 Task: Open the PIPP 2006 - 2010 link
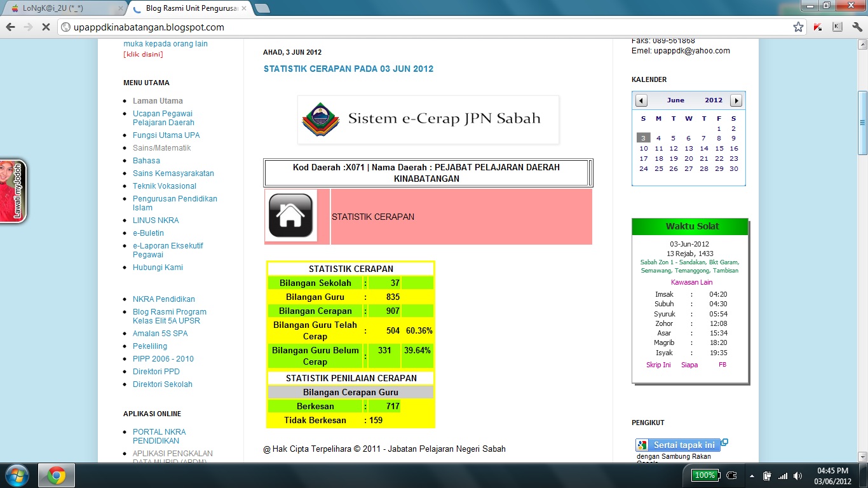click(163, 358)
